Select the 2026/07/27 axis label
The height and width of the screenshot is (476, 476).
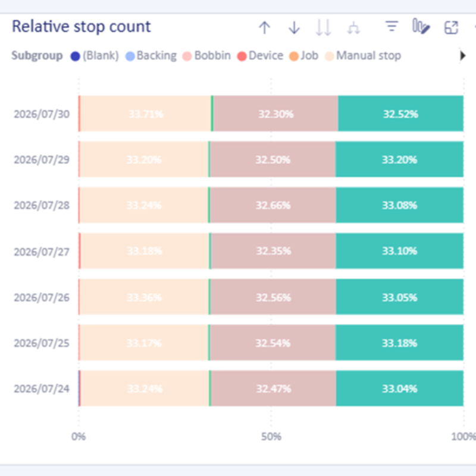click(42, 252)
